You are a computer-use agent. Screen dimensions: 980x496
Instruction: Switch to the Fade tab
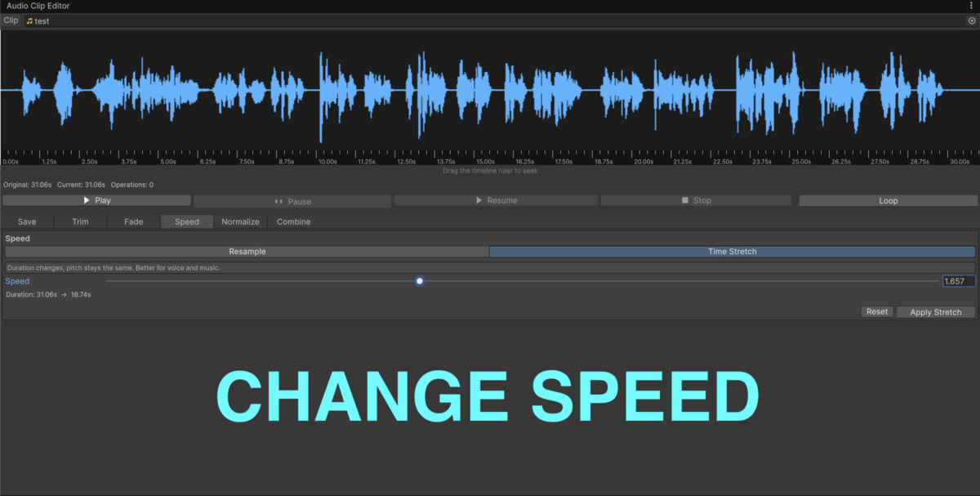(x=133, y=221)
